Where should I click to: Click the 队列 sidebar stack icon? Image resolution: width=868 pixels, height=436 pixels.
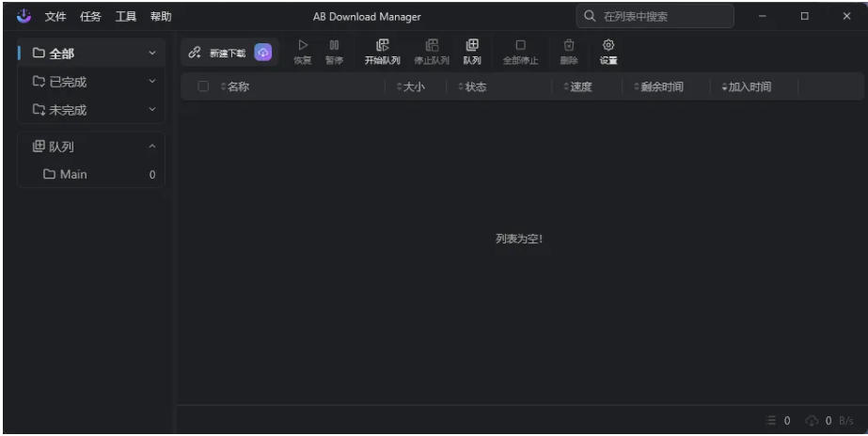39,146
